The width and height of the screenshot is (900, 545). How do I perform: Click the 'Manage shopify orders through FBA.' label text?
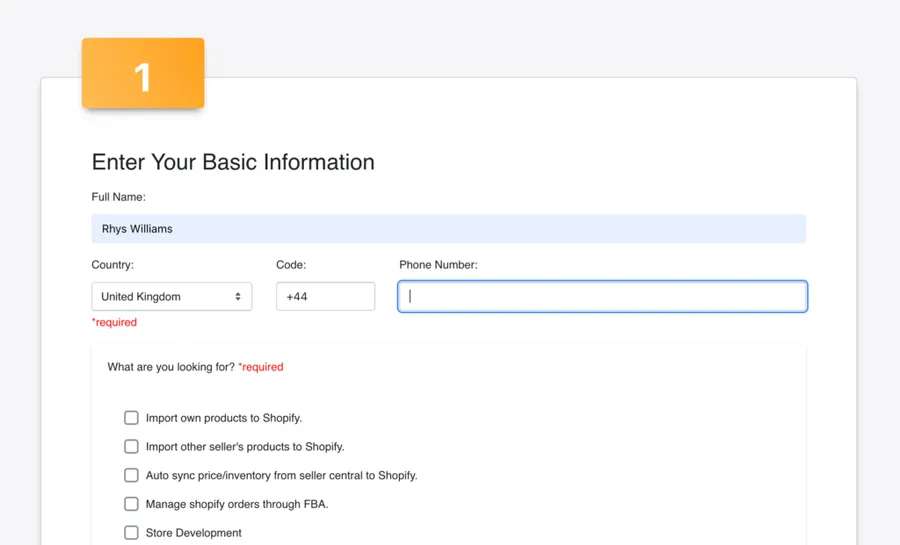(236, 504)
